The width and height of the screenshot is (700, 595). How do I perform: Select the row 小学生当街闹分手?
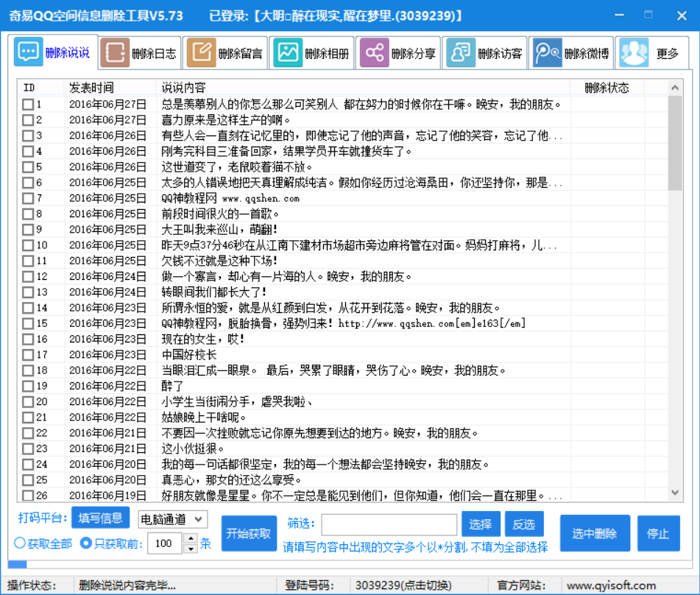pyautogui.click(x=344, y=401)
